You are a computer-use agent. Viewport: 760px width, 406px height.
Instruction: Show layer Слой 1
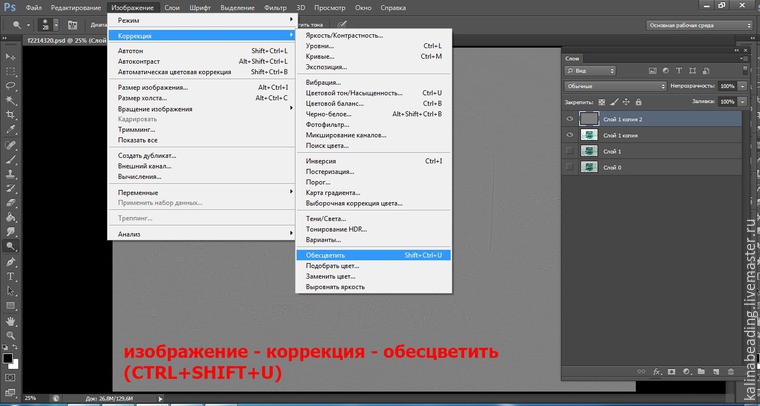570,151
